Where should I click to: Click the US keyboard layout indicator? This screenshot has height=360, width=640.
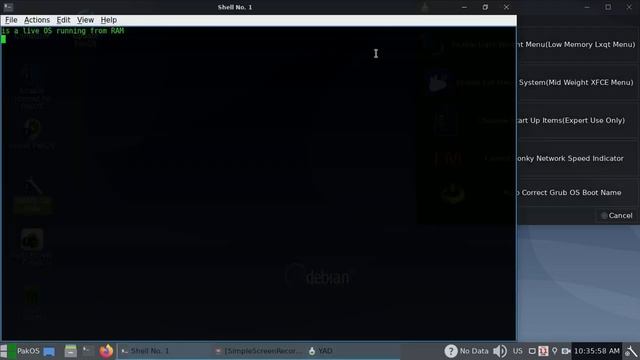pos(518,351)
